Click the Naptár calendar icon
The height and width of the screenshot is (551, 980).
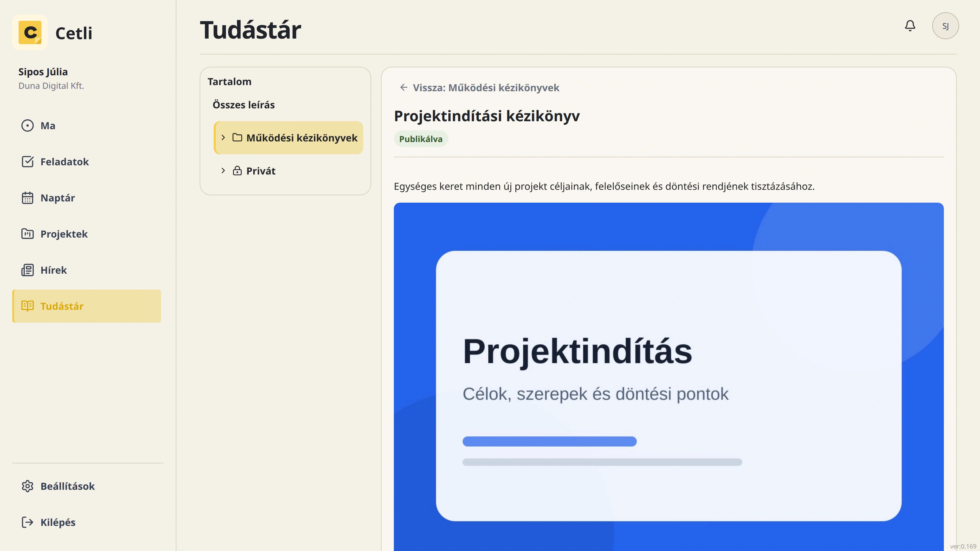pyautogui.click(x=27, y=198)
